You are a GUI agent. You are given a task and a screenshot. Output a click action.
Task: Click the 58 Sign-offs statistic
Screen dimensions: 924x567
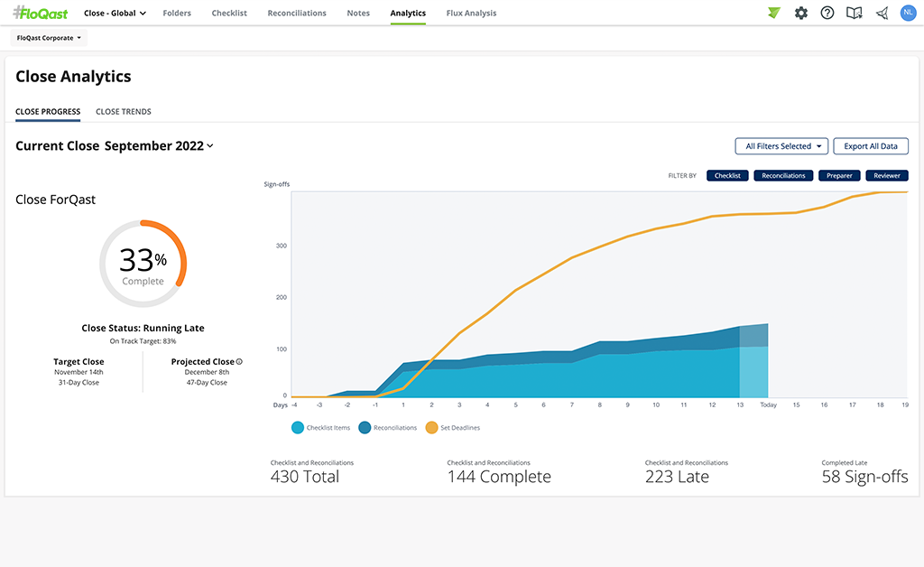pos(865,476)
